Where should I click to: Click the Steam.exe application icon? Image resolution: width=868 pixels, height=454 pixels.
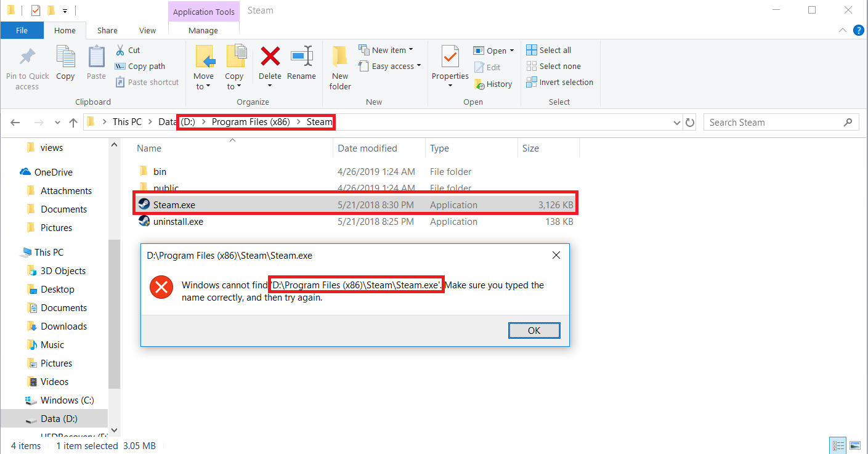tap(144, 205)
